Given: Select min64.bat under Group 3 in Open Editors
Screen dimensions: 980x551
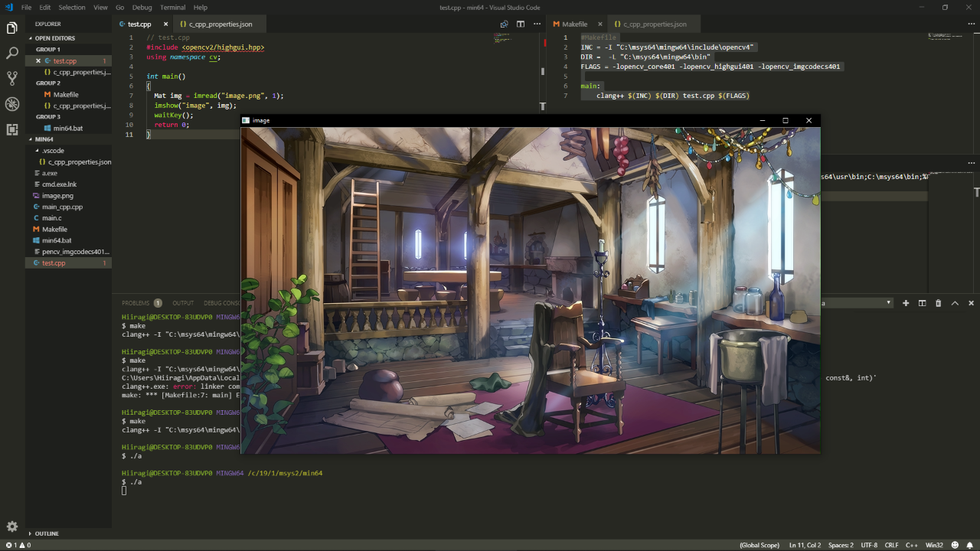Looking at the screenshot, I should click(x=68, y=129).
